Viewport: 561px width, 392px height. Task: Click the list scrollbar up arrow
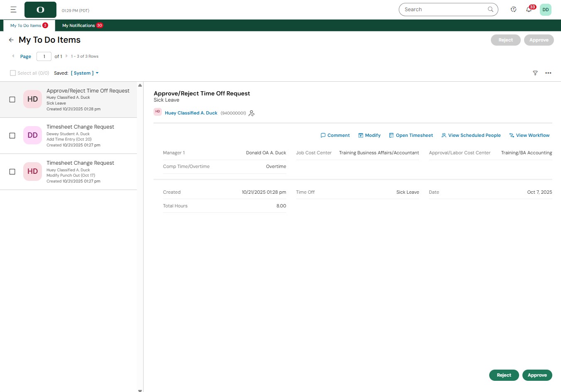tap(140, 85)
